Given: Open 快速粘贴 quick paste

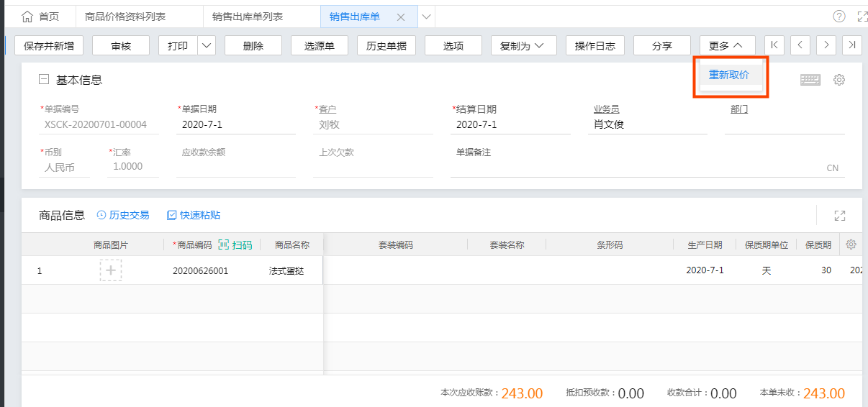Looking at the screenshot, I should click(x=194, y=215).
